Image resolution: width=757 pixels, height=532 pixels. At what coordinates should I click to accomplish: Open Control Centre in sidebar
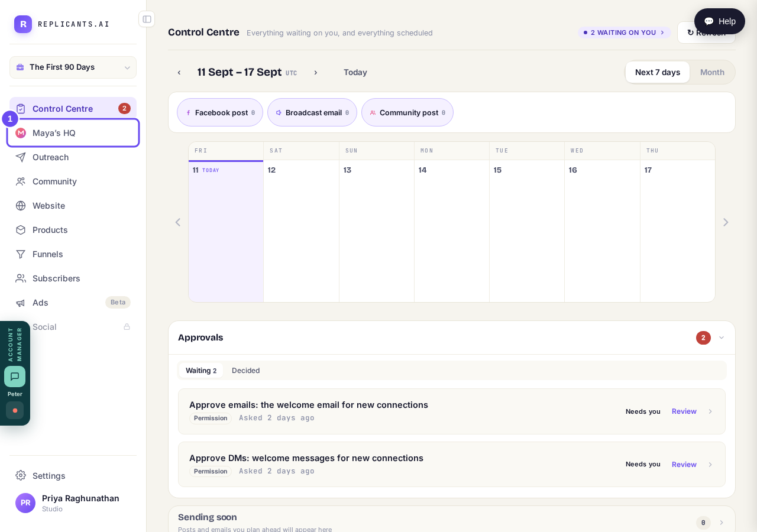73,109
